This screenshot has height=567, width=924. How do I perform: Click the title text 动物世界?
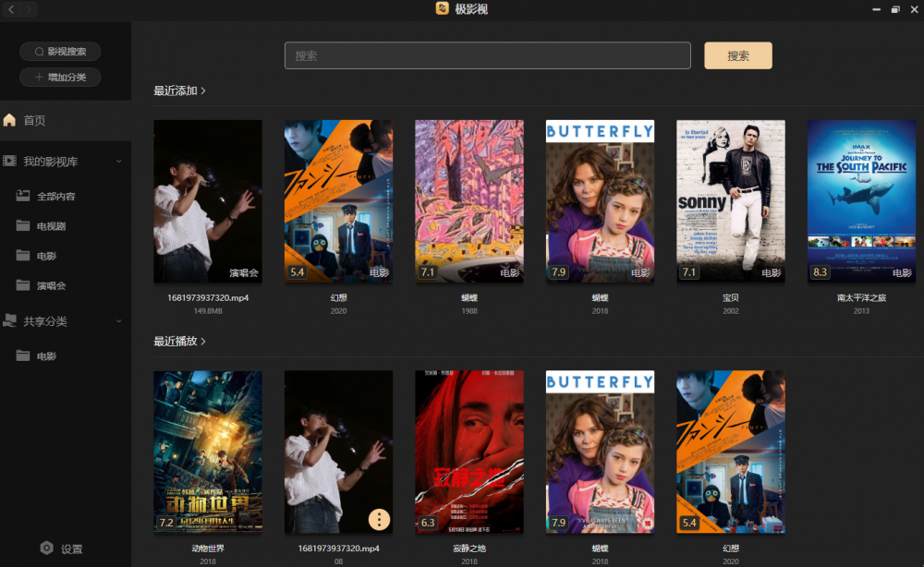tap(208, 549)
